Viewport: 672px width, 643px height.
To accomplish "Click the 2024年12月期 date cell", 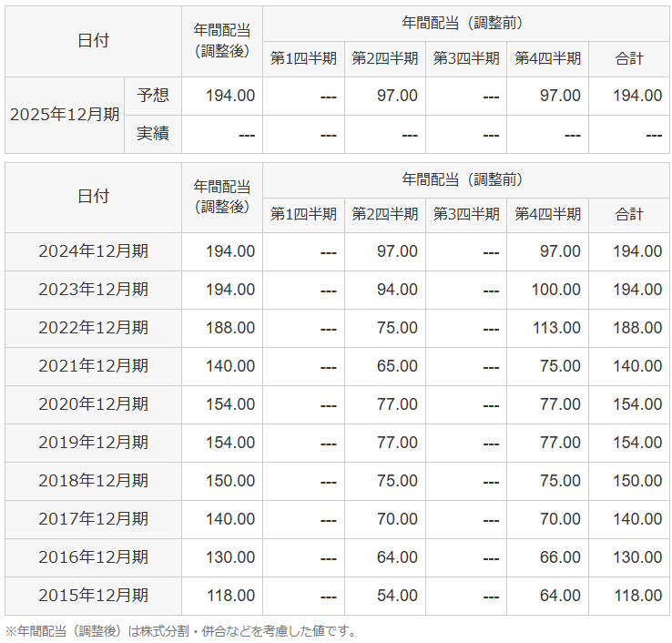I will point(93,251).
